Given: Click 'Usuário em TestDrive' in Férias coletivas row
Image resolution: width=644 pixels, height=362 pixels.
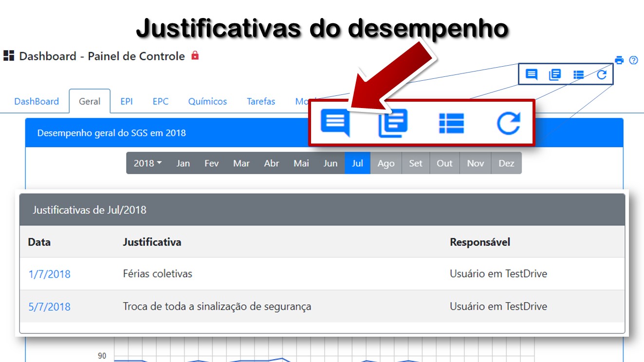Looking at the screenshot, I should click(x=498, y=273).
